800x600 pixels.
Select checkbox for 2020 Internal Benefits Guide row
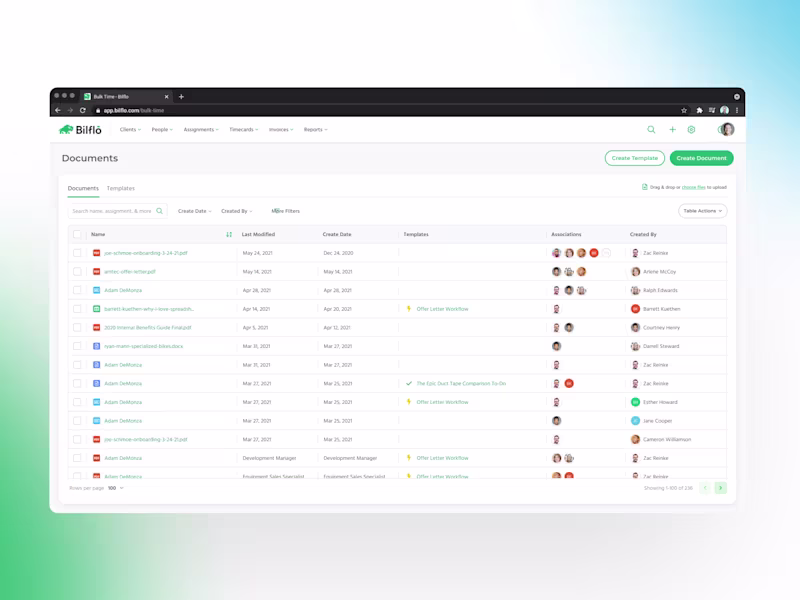[x=77, y=328]
